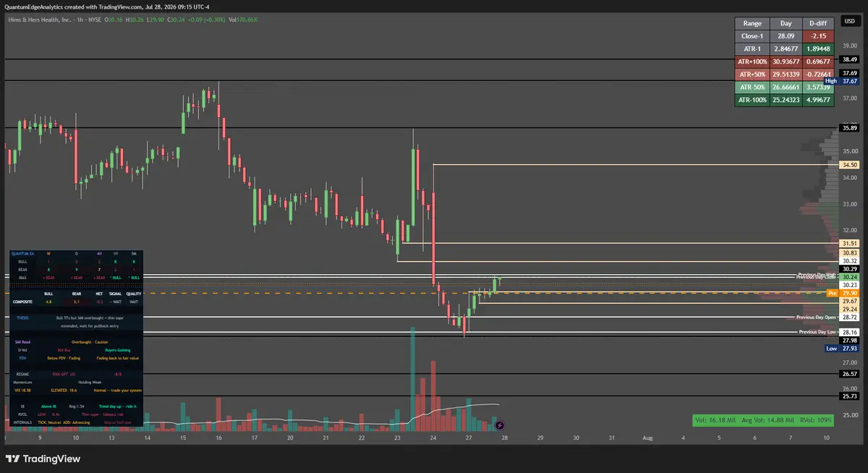Click the ATR-100% Day value 25.24323
Screen dimensions: 868x473
[x=786, y=101]
